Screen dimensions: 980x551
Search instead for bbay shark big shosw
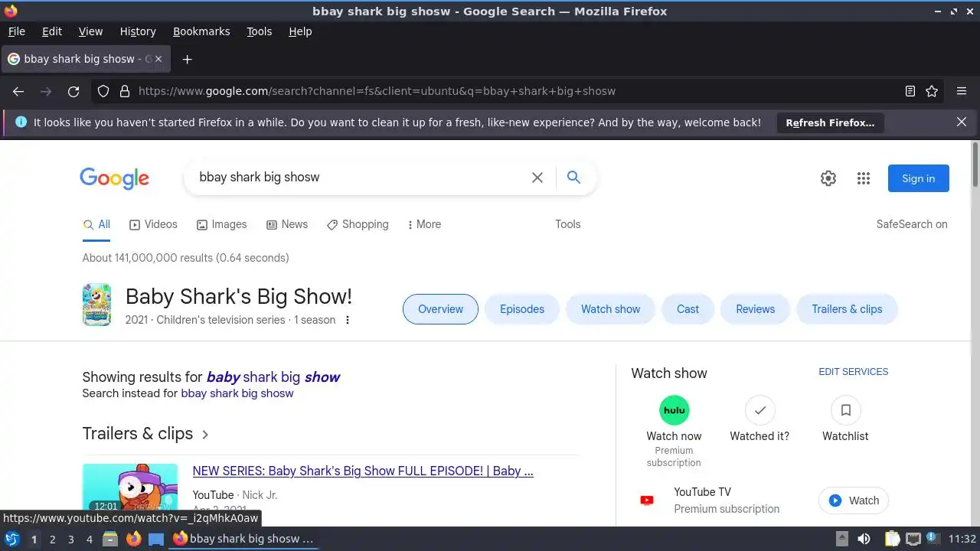pyautogui.click(x=237, y=393)
